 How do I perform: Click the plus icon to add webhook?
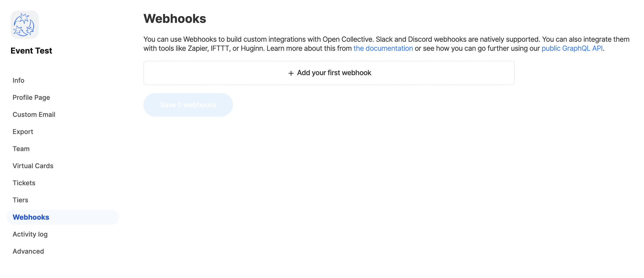(x=291, y=73)
